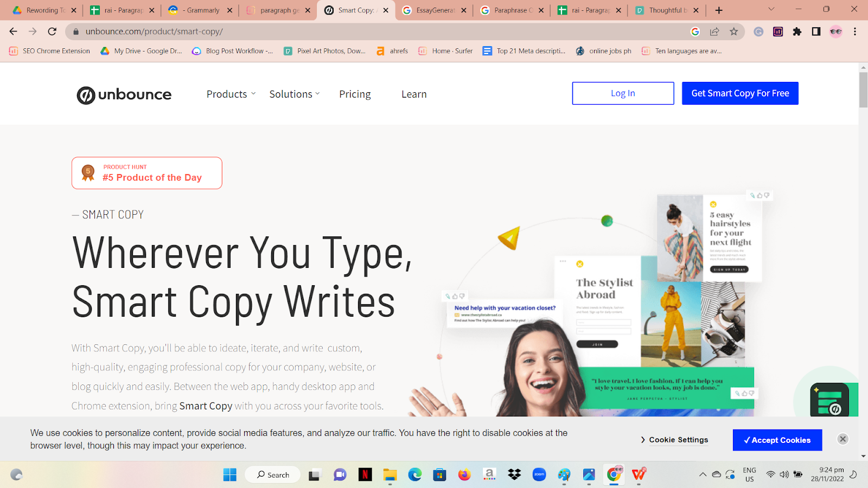
Task: Close the EssayGenerat tab
Action: tap(463, 10)
